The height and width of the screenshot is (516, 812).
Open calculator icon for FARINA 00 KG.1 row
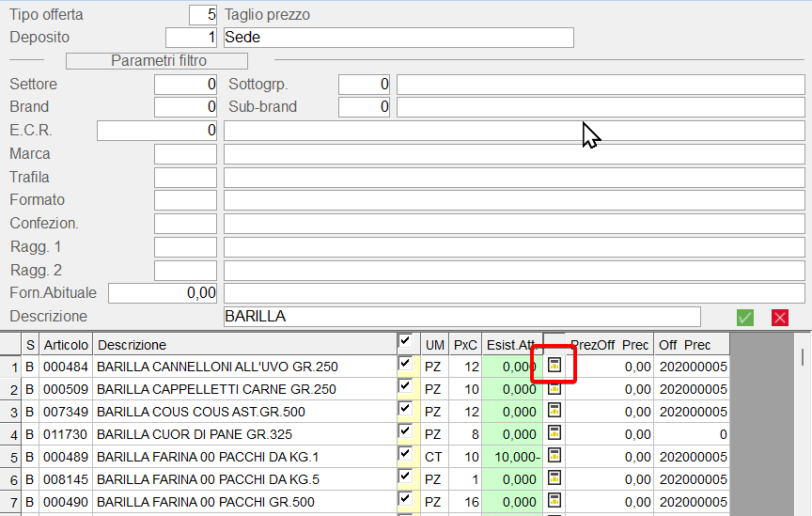[554, 456]
